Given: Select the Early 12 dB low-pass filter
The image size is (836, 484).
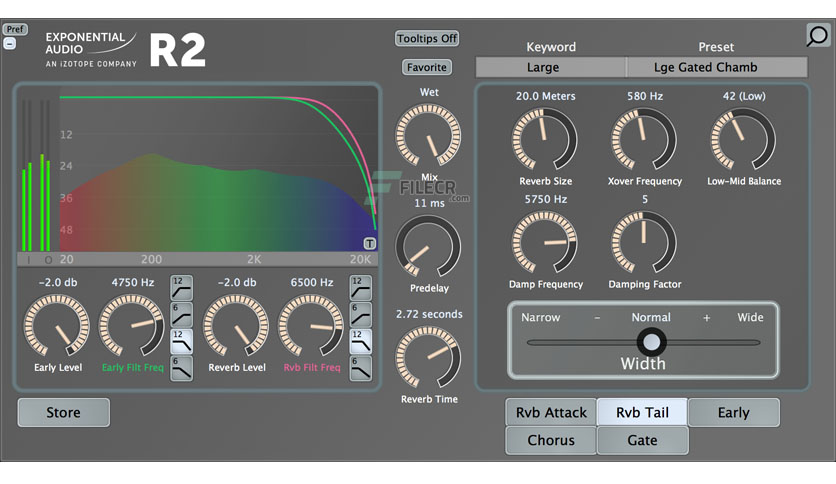Looking at the screenshot, I should tap(181, 341).
